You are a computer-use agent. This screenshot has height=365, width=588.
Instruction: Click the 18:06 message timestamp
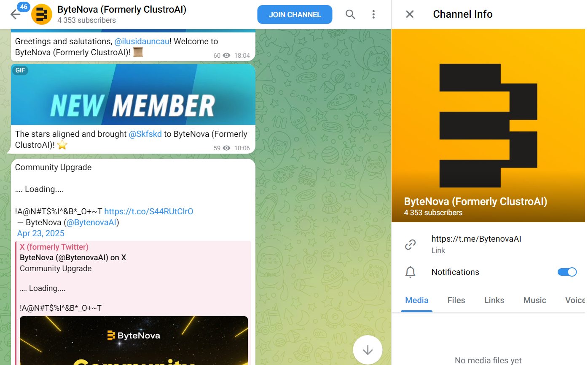pos(242,148)
